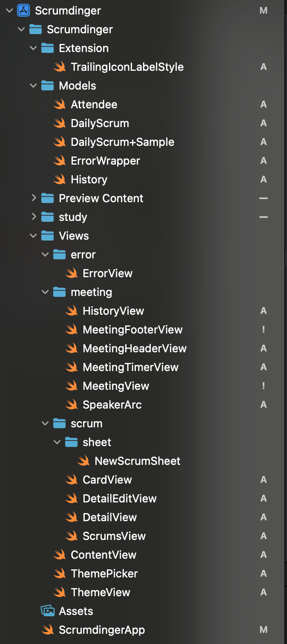Collapse the meeting folder chevron

[x=46, y=292]
